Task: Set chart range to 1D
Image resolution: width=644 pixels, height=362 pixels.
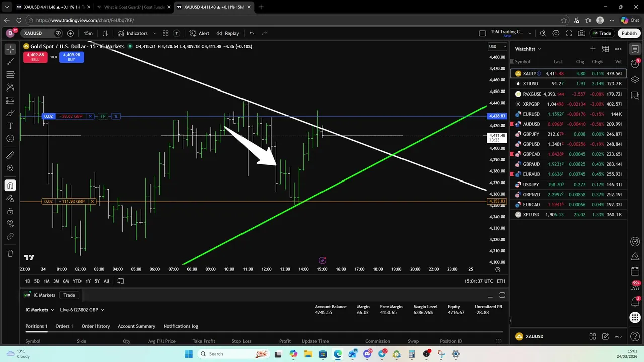Action: click(28, 281)
